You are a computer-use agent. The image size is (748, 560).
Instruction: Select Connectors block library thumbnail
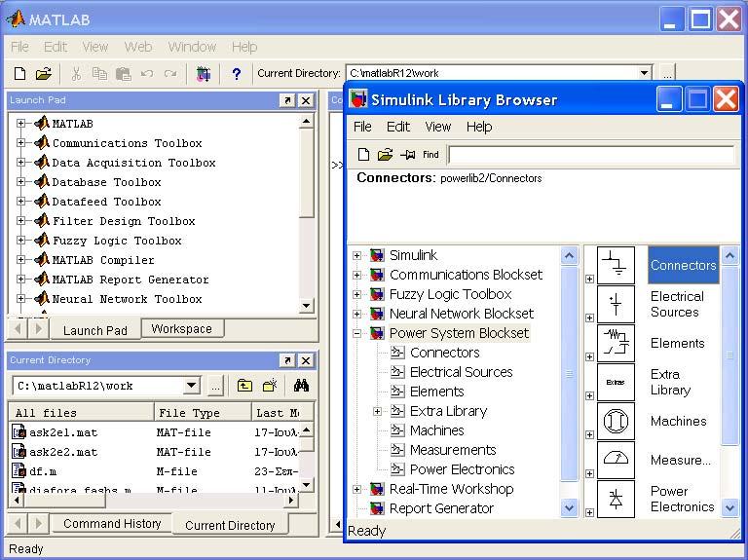pos(616,265)
